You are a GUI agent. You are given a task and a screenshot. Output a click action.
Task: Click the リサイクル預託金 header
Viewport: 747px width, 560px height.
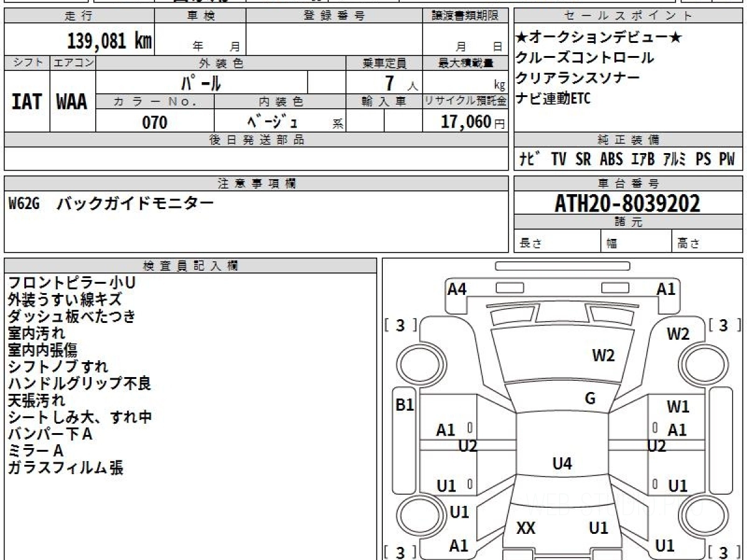click(465, 101)
